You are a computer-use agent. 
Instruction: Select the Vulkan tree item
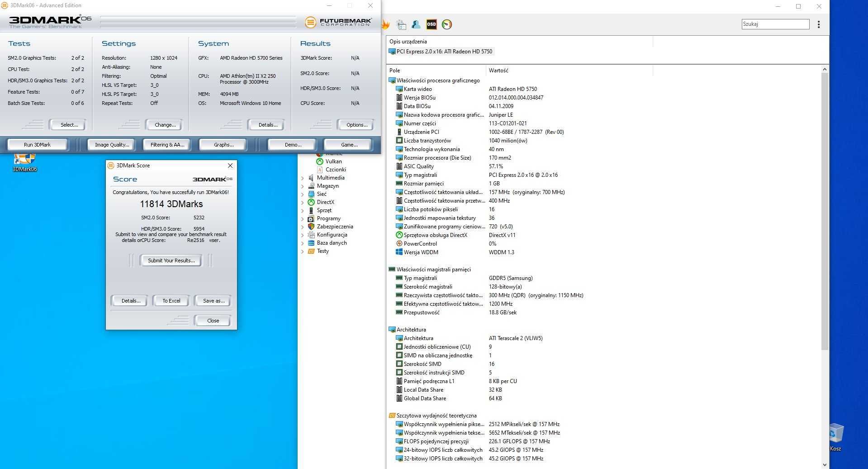(333, 161)
